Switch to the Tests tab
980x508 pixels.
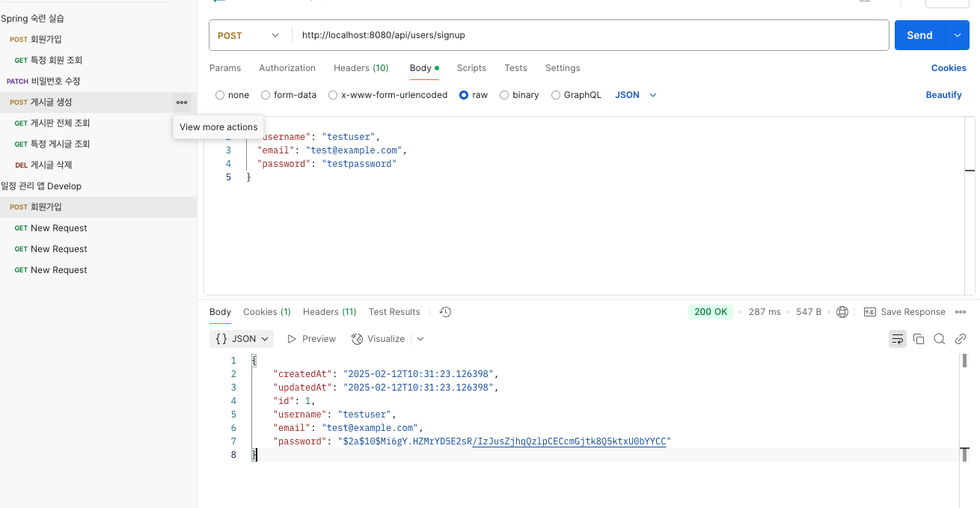coord(515,68)
